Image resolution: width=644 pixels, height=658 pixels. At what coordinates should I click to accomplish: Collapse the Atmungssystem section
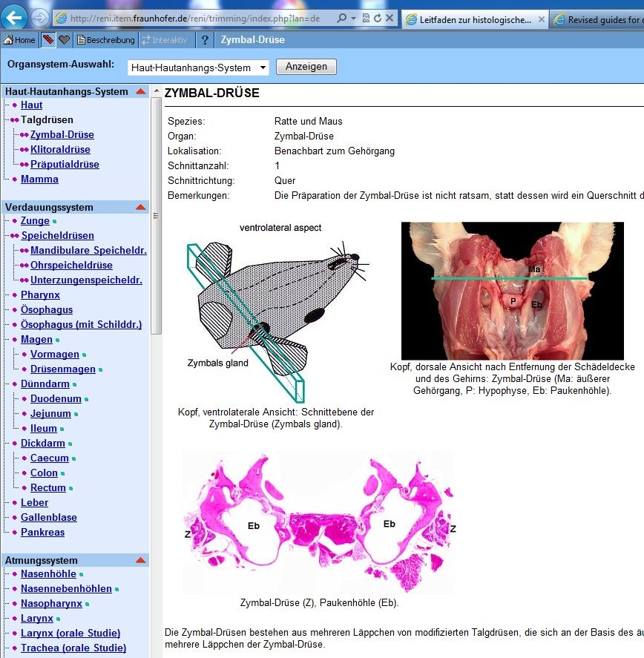click(x=141, y=561)
